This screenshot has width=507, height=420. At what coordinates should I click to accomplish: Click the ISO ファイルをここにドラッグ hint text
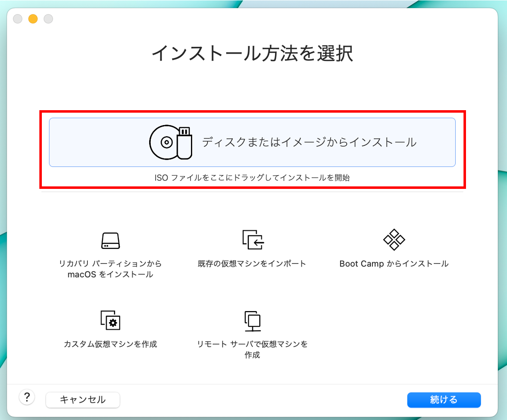coord(252,178)
